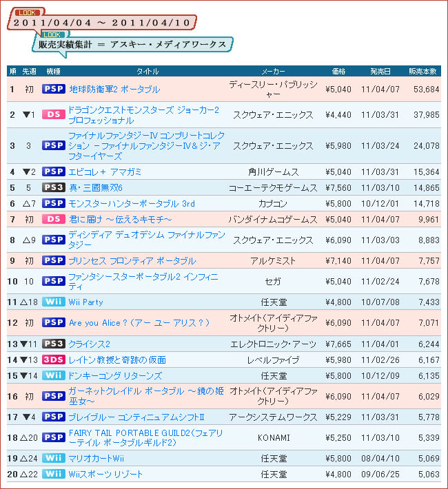Image resolution: width=448 pixels, height=489 pixels.
Task: Open Wiiスポーツ リゾート link
Action: click(105, 475)
